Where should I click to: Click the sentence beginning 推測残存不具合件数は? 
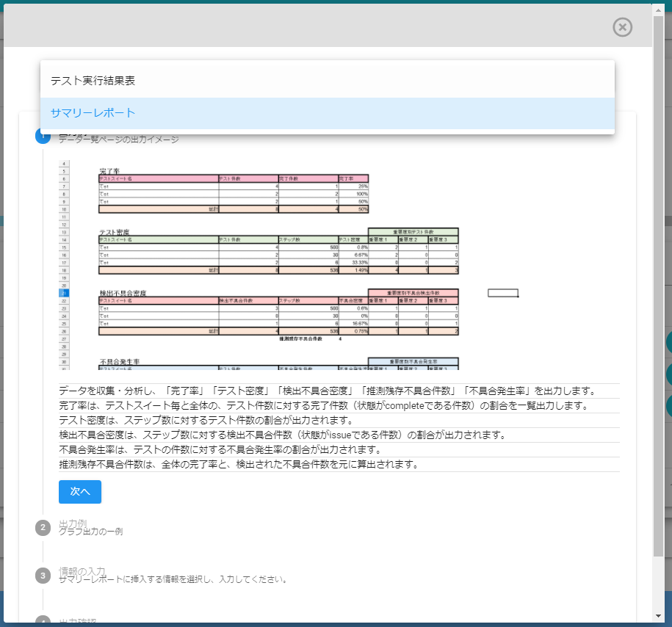(239, 464)
